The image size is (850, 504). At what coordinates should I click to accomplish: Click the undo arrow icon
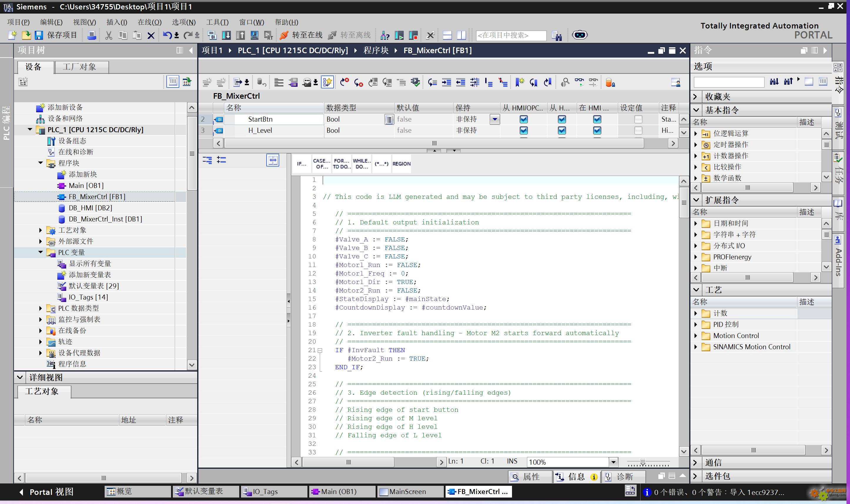(x=167, y=35)
